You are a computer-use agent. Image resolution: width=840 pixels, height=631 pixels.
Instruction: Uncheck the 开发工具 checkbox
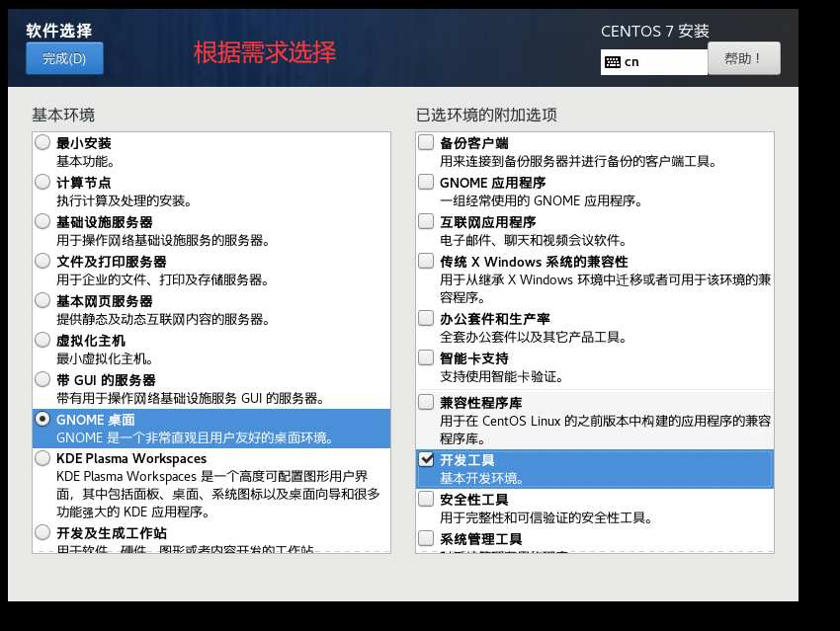[x=426, y=459]
